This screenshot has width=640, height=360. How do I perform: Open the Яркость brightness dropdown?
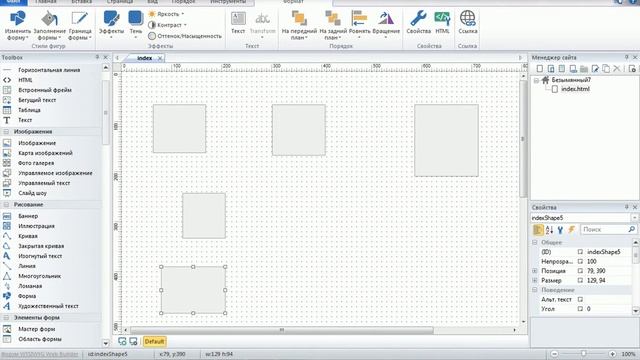pyautogui.click(x=166, y=14)
